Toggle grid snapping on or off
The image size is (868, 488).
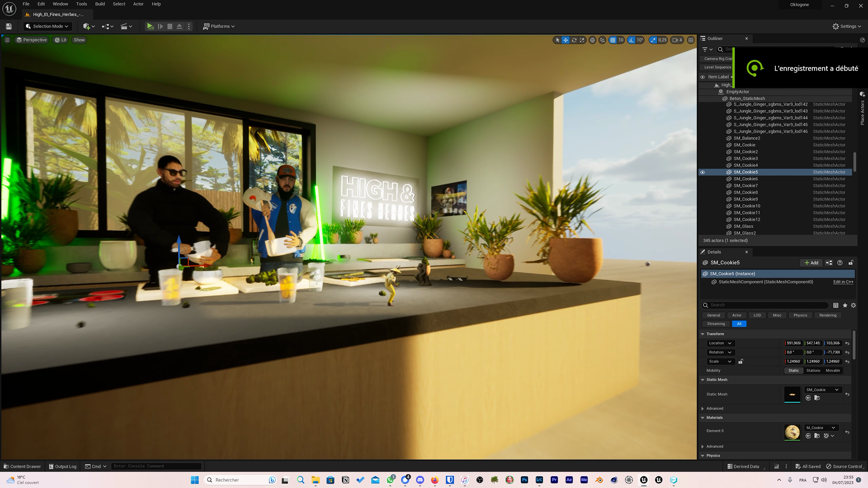(x=613, y=40)
